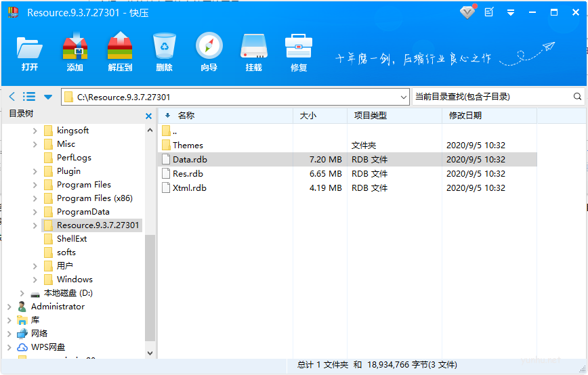Image resolution: width=588 pixels, height=375 pixels.
Task: Select the Res.rdb file
Action: [348, 174]
